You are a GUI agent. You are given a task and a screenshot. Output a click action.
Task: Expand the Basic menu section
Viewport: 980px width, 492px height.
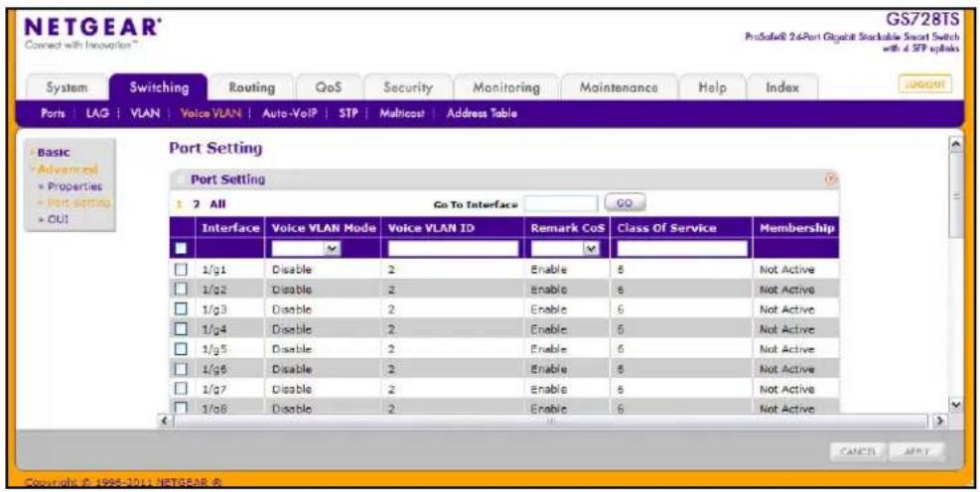point(54,153)
